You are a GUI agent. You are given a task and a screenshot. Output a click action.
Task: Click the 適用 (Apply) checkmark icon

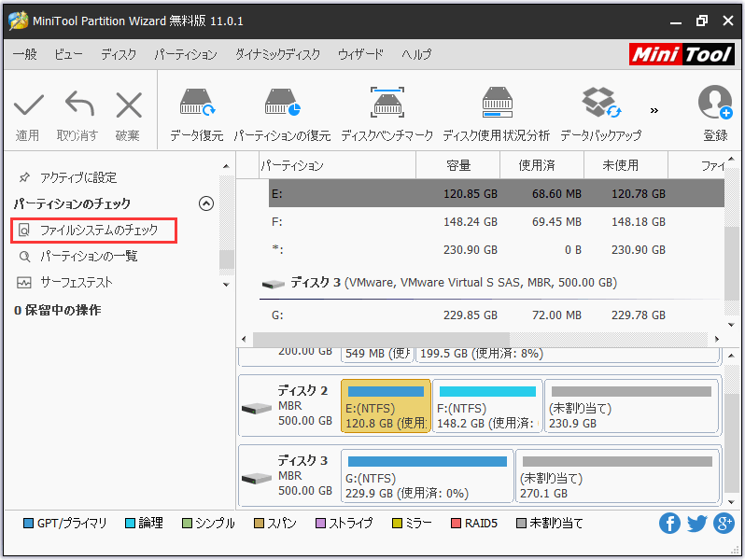pos(29,105)
